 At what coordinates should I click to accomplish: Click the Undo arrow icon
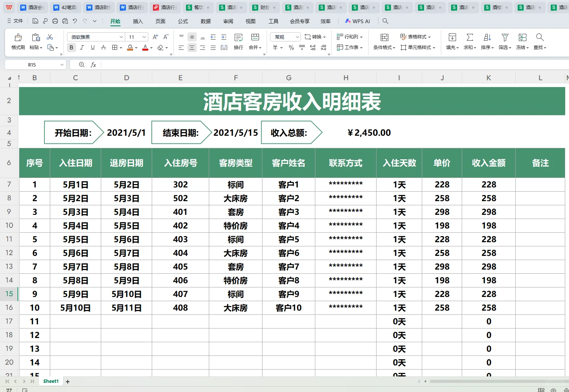[x=75, y=21]
